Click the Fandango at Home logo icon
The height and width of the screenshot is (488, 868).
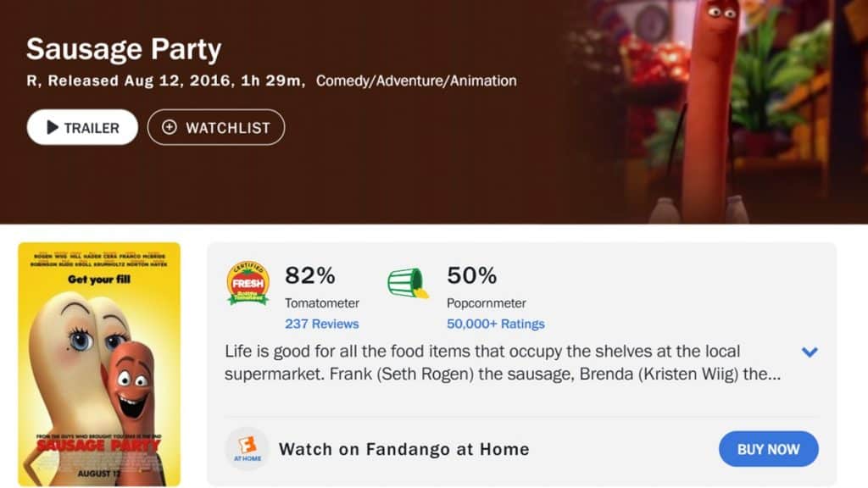pos(247,449)
